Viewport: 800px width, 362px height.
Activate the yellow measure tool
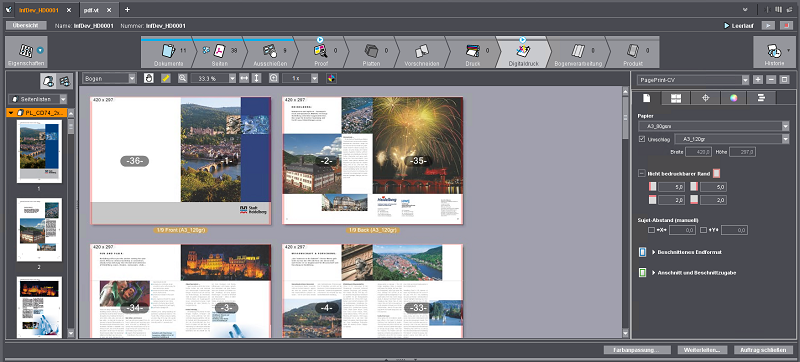point(165,79)
